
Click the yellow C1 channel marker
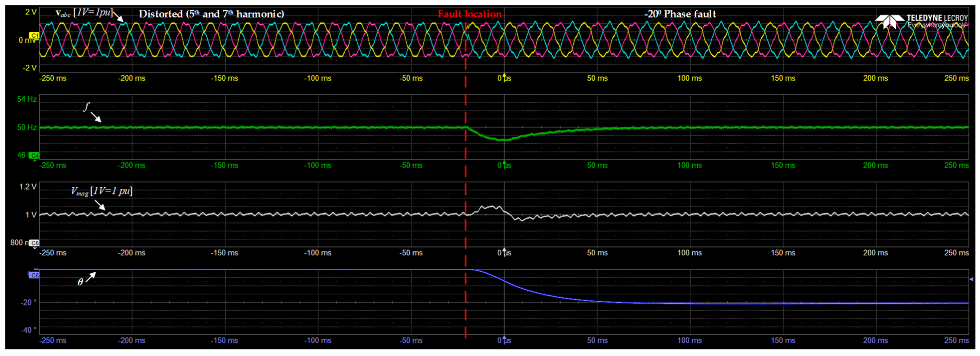coord(34,35)
